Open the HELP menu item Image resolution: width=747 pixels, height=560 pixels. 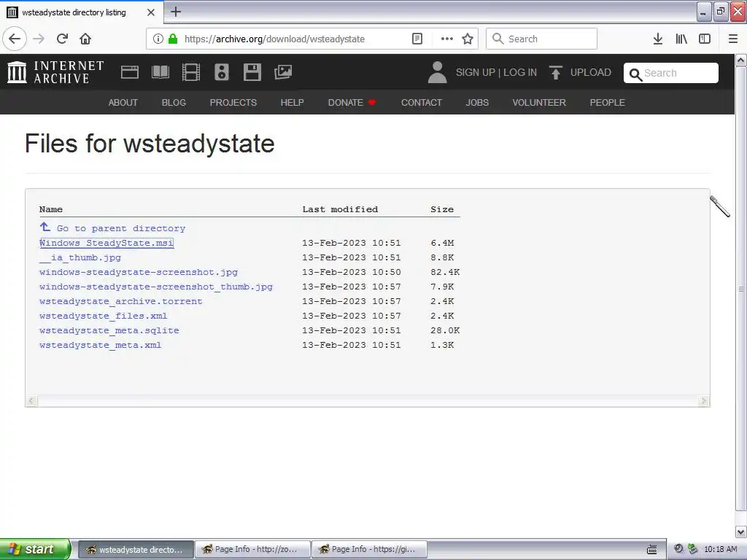(x=292, y=102)
